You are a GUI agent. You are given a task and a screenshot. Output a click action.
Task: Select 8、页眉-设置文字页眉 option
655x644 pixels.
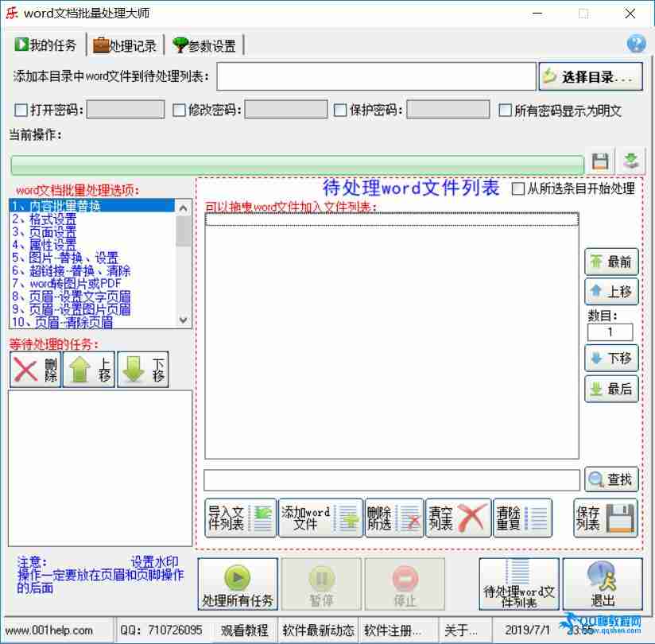(x=91, y=297)
